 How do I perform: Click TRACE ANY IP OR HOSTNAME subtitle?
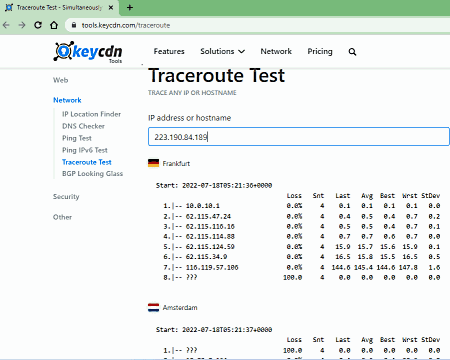point(192,93)
